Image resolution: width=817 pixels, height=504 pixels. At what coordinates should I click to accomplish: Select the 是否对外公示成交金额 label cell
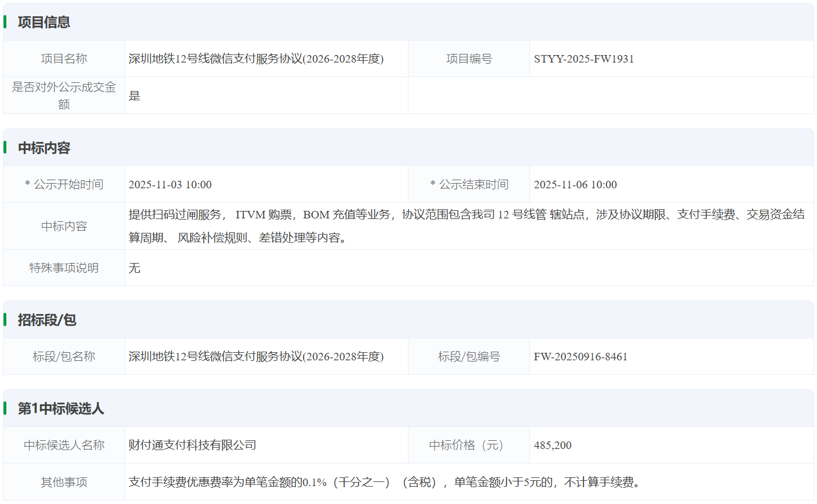coord(64,96)
